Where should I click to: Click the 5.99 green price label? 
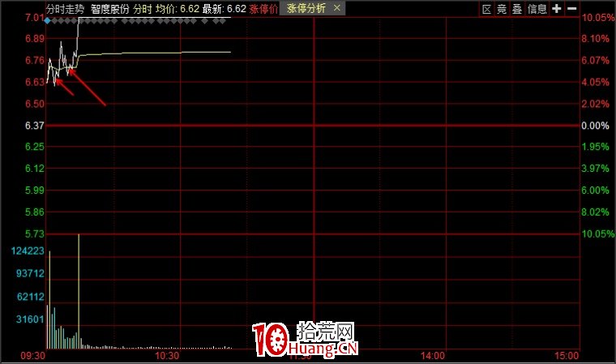[35, 191]
